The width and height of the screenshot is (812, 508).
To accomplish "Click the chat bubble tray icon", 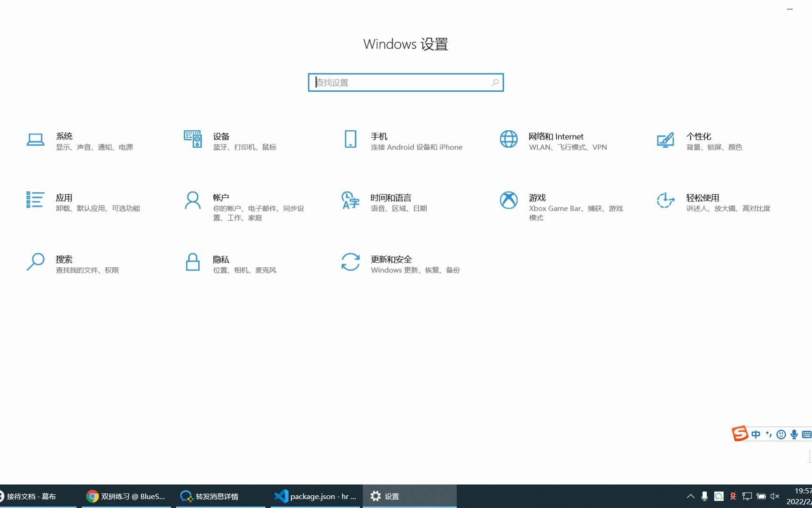I will (718, 496).
